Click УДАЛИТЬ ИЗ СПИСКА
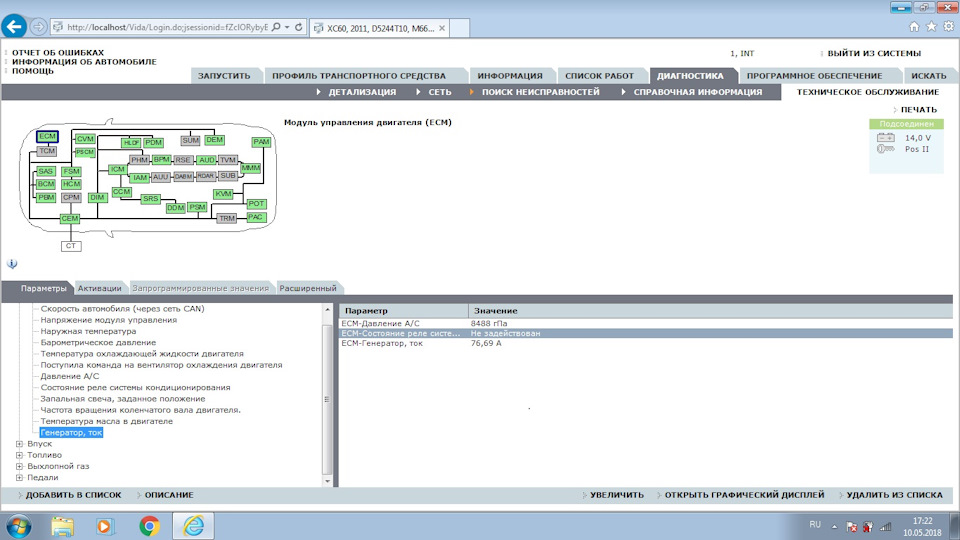The width and height of the screenshot is (960, 540). coord(894,495)
